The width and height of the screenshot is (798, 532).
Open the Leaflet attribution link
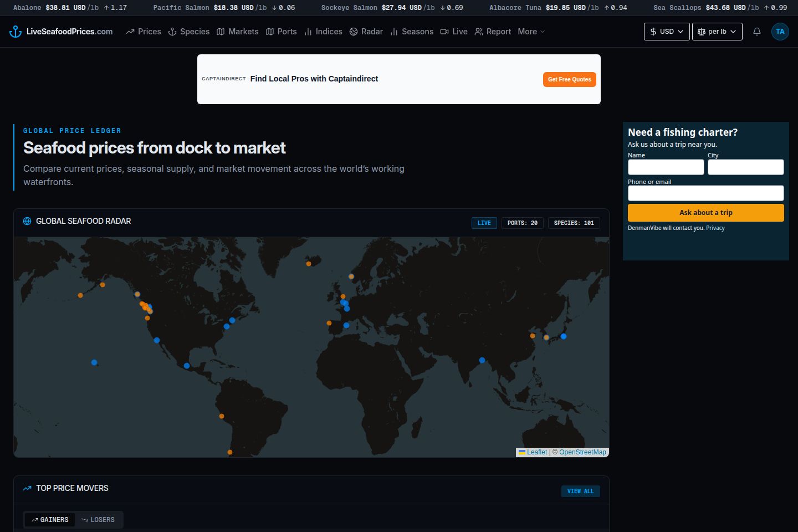point(533,452)
